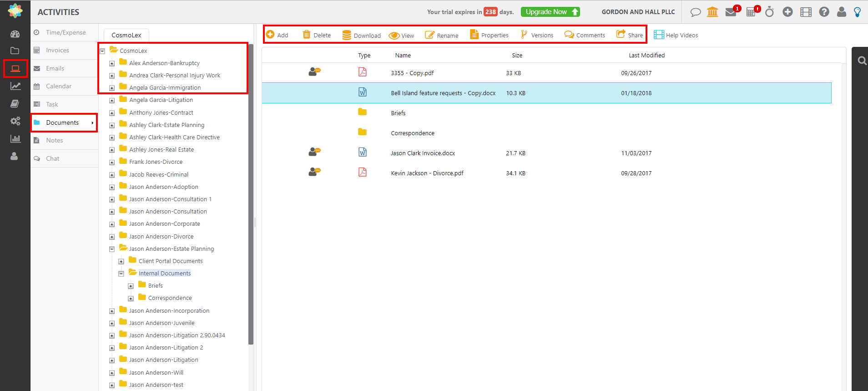Collapse Jason Anderson-Estate Planning folder
The width and height of the screenshot is (868, 391).
(x=112, y=249)
